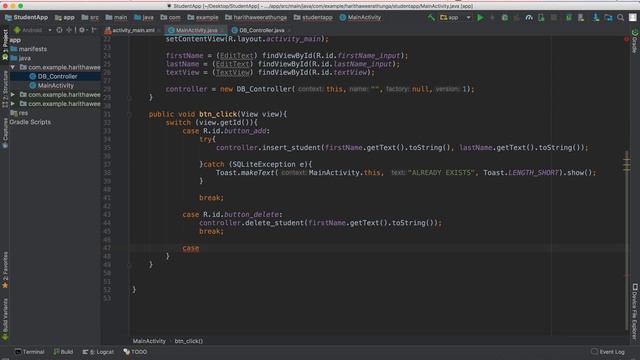Viewport: 640px width, 360px height.
Task: Click MainActivity in the top navigation bar
Action: click(360, 18)
